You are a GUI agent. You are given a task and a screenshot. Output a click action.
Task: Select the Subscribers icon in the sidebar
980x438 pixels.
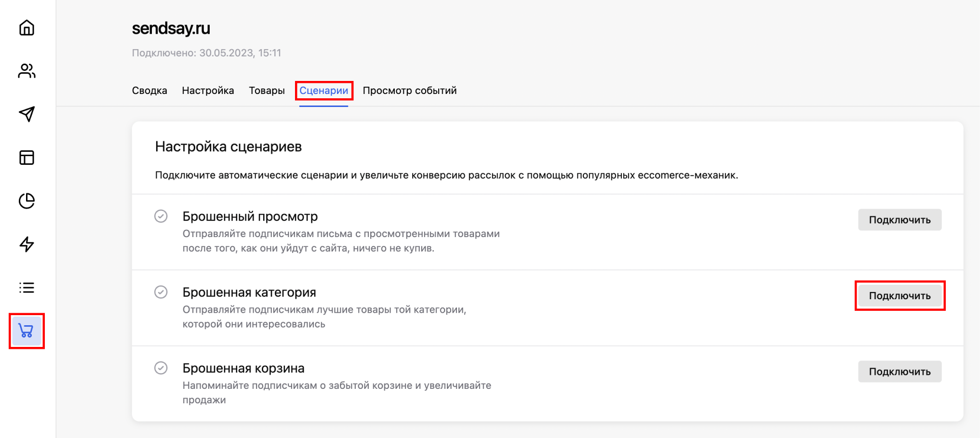27,71
